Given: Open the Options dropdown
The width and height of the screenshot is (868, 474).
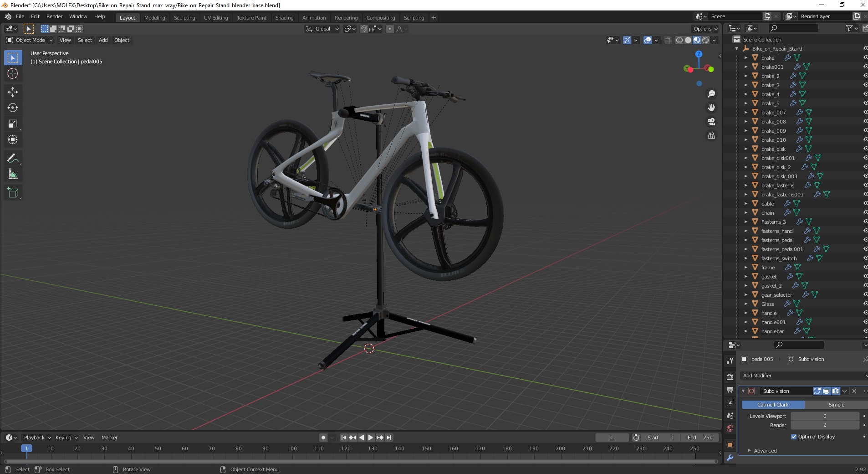Looking at the screenshot, I should coord(705,29).
